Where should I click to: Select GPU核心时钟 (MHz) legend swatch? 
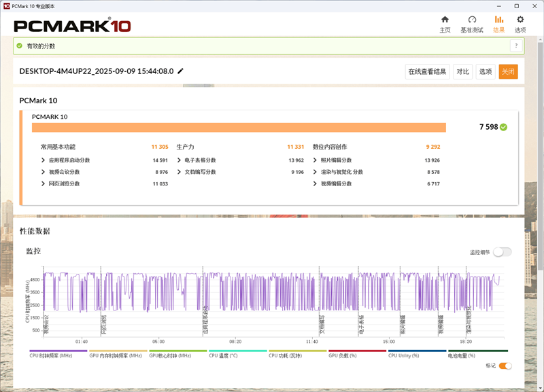[x=178, y=351]
